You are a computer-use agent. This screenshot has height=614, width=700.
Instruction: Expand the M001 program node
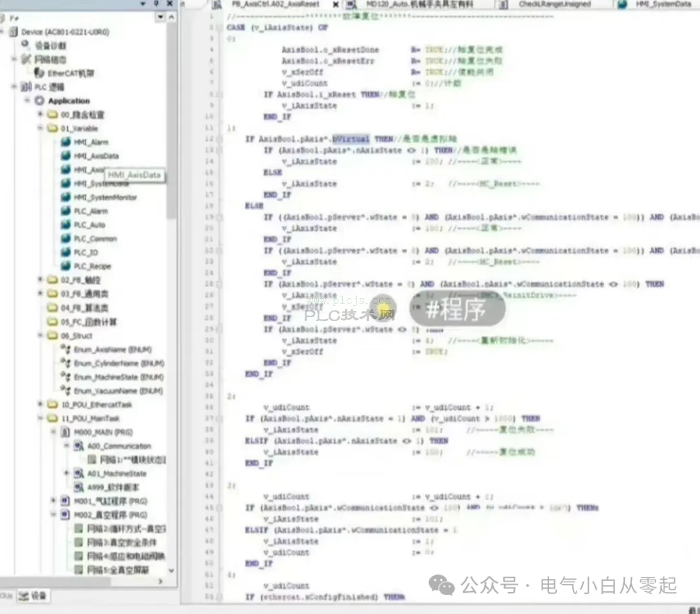[53, 501]
